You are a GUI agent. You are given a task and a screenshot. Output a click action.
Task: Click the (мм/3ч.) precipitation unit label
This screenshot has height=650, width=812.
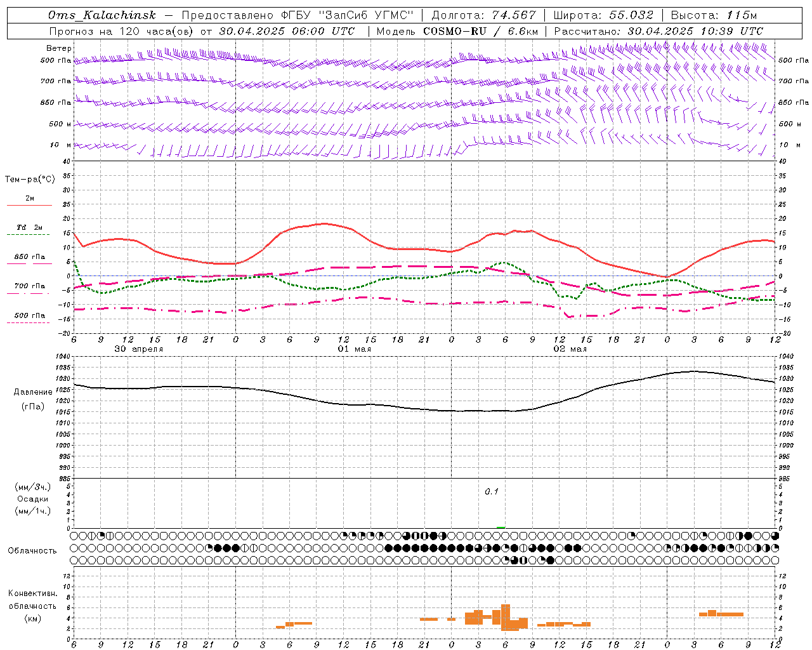tap(33, 487)
